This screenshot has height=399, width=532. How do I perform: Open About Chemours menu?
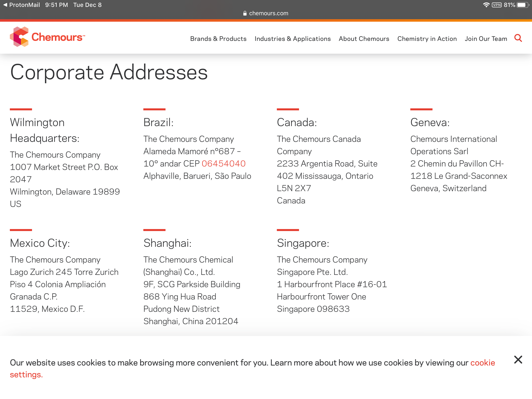pos(364,39)
